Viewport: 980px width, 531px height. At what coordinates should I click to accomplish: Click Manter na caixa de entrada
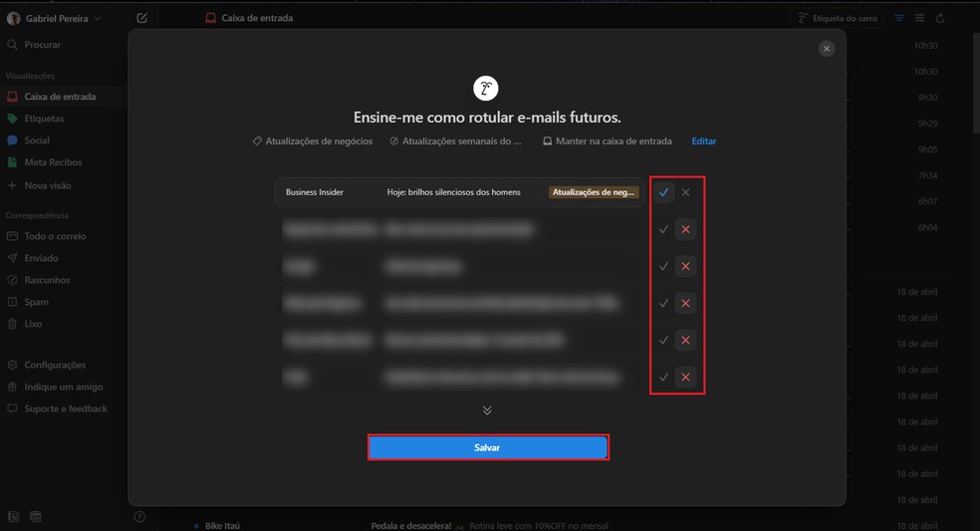(x=608, y=141)
